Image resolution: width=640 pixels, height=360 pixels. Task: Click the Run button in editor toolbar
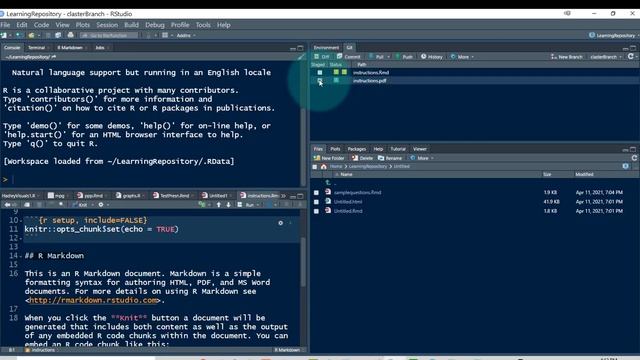point(247,205)
